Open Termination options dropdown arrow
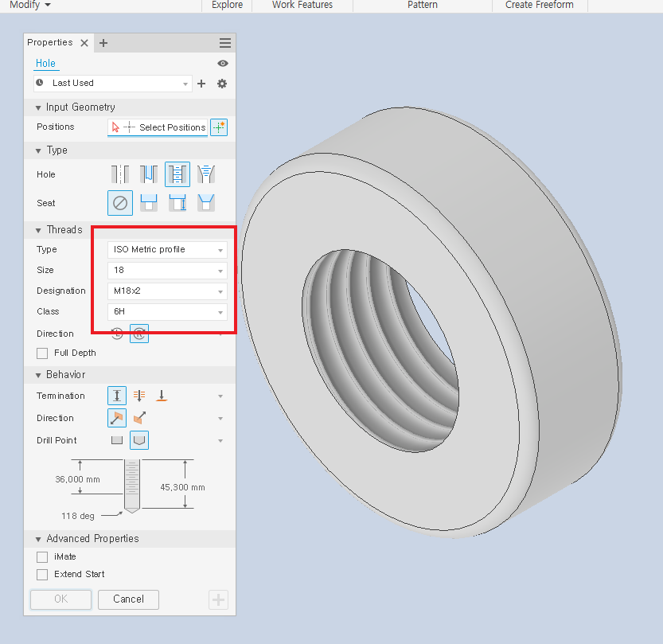Image resolution: width=663 pixels, height=644 pixels. click(220, 396)
